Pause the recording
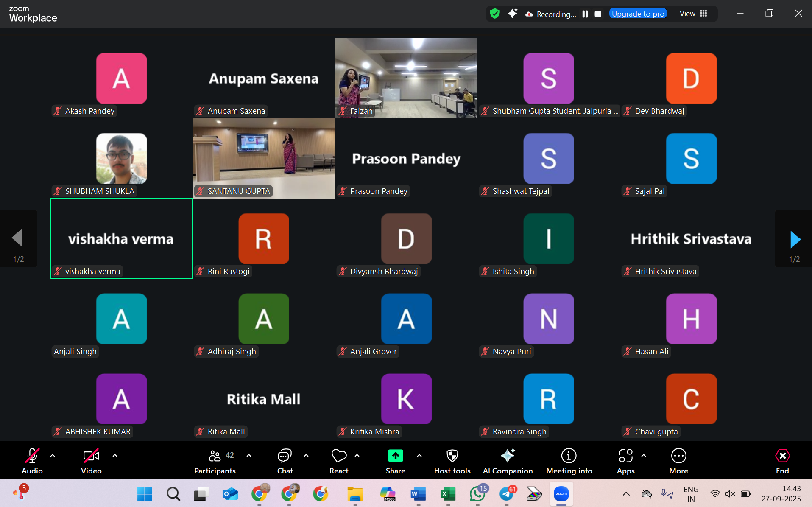The image size is (812, 507). 585,14
